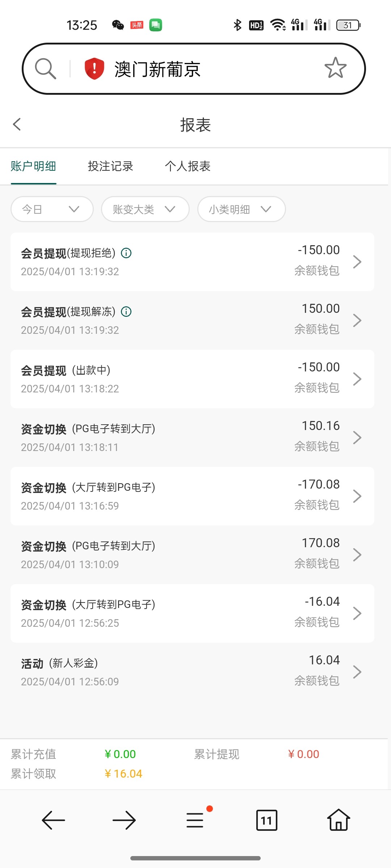This screenshot has height=868, width=391.
Task: Open the -170.08 大厅转到PG电子 transfer
Action: click(192, 496)
